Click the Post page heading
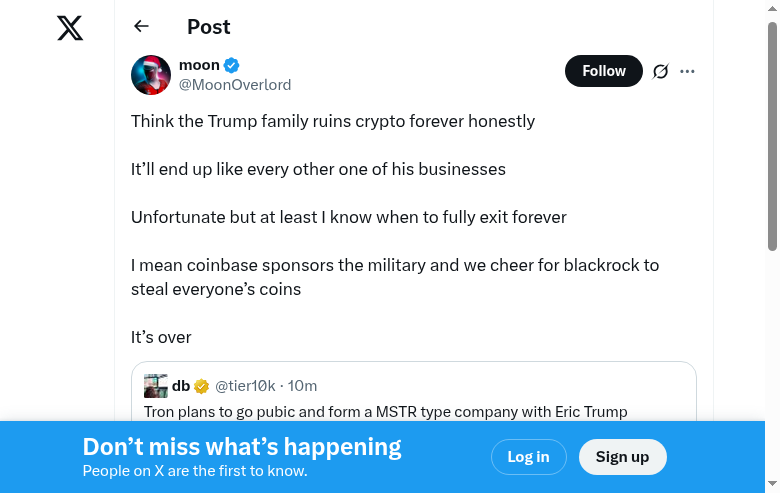Screen dimensions: 780x493 (209, 26)
